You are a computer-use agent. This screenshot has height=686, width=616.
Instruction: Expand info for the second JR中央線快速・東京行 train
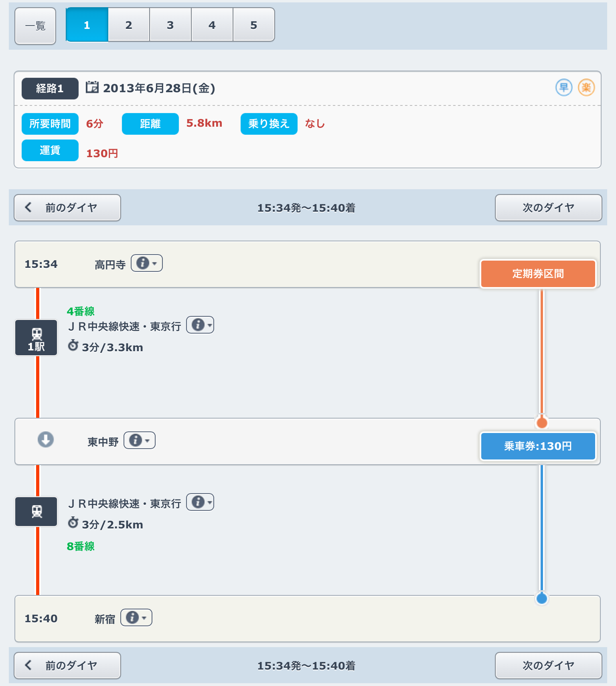tap(200, 502)
